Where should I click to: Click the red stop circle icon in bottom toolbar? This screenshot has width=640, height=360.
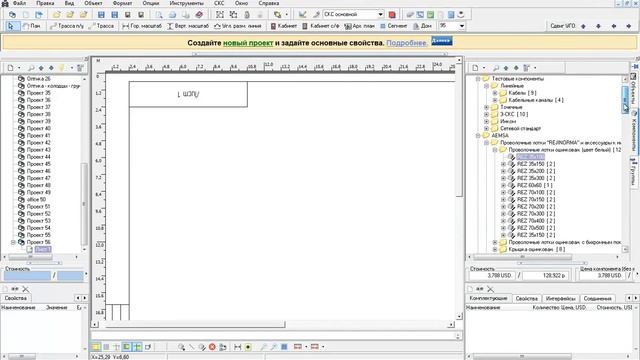click(x=212, y=347)
